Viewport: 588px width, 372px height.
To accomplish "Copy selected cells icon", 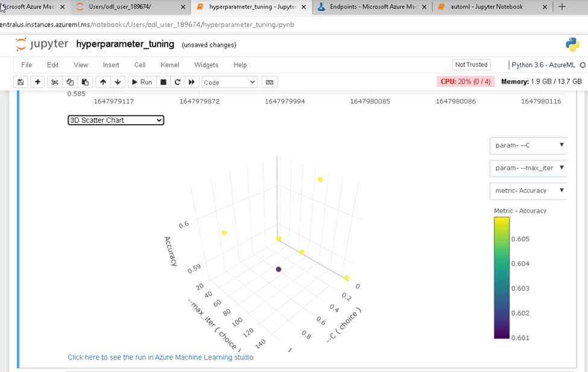I will point(70,82).
